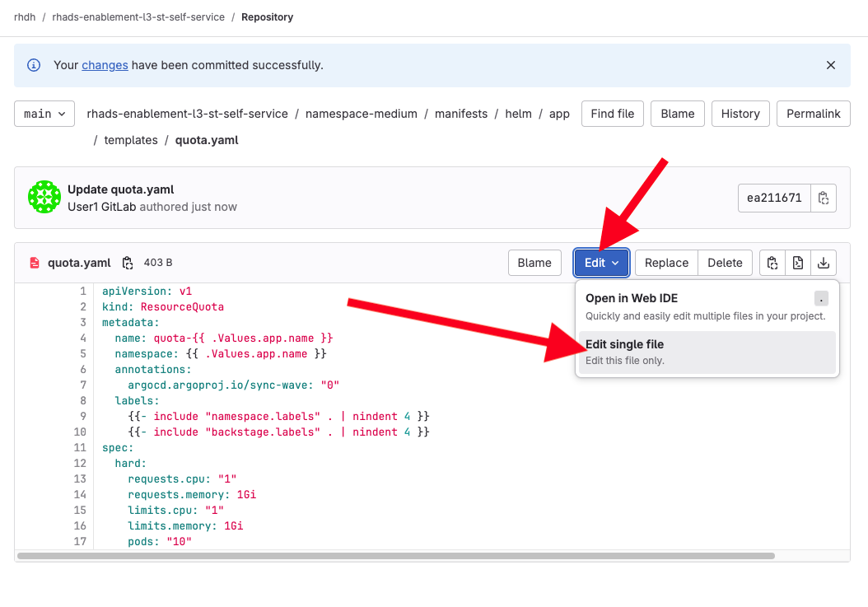Click the info icon in the alert banner
The height and width of the screenshot is (607, 868).
pos(34,65)
